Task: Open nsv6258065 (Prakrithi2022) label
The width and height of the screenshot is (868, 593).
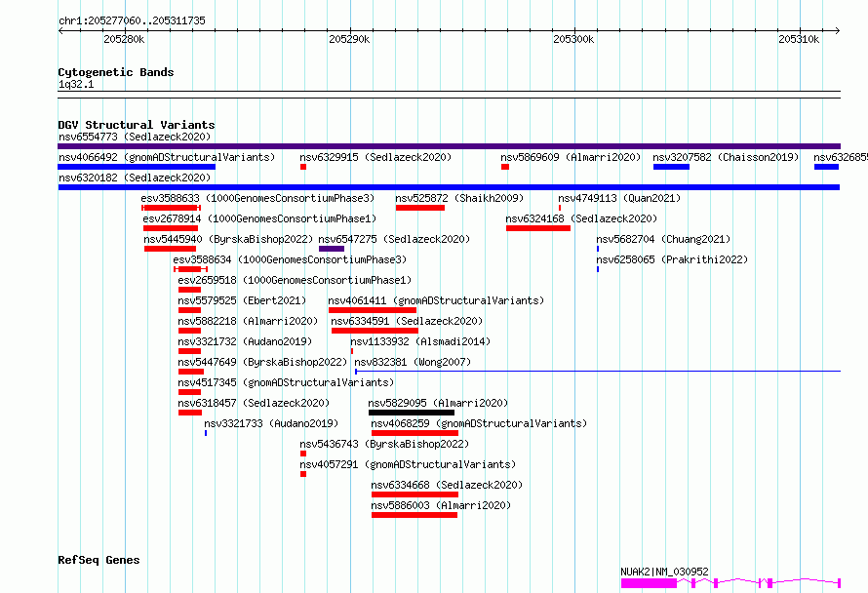Action: click(672, 259)
